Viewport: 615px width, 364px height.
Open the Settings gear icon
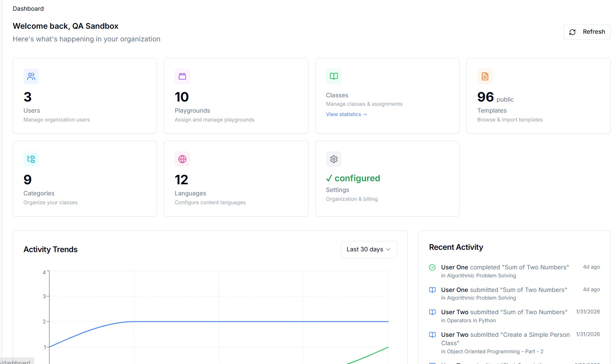(x=333, y=159)
